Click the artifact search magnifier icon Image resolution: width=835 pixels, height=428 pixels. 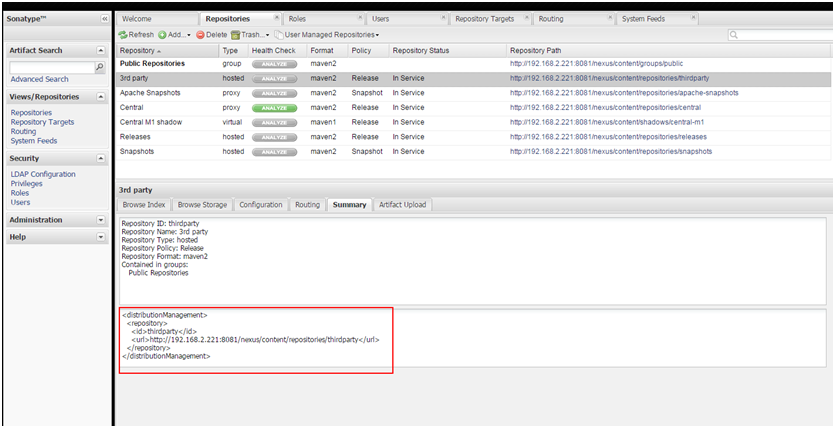tap(100, 67)
